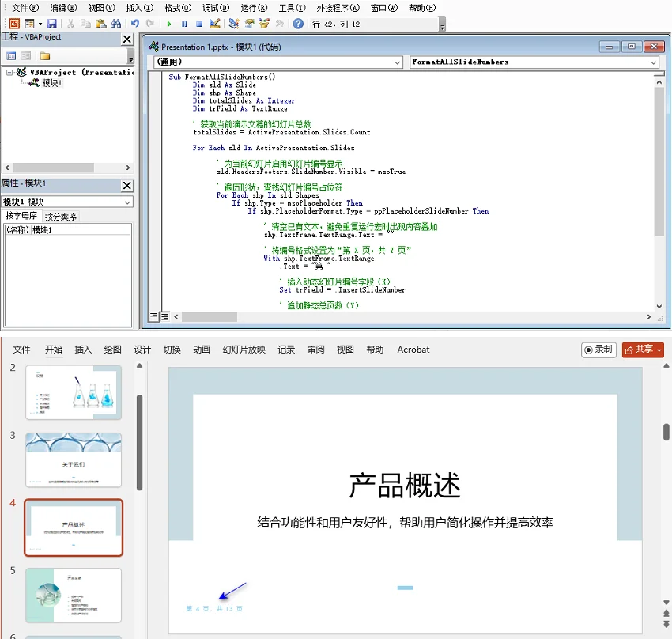The width and height of the screenshot is (672, 639).
Task: Run the macro with the green play icon
Action: (x=169, y=24)
